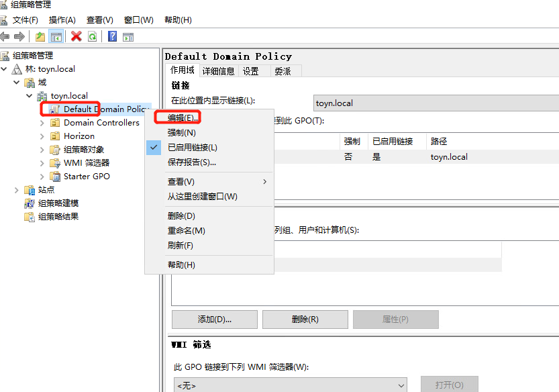Collapse the toyn.local domain node
Viewport: 559px width, 392px height.
click(30, 95)
